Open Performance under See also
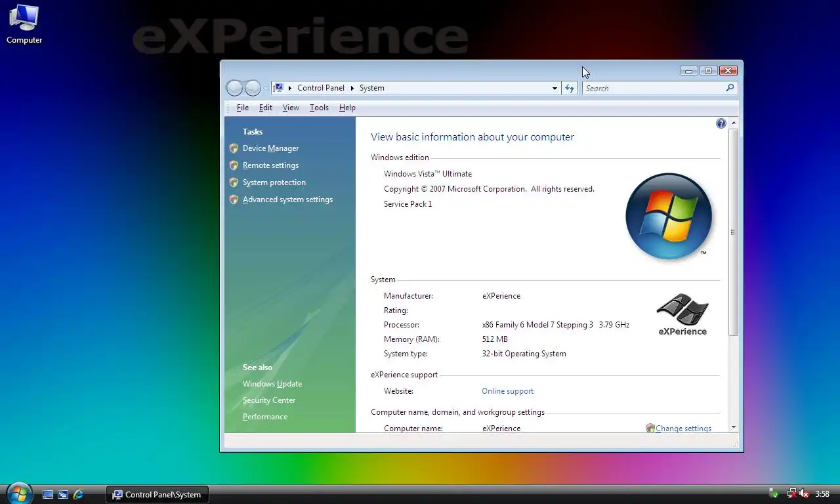The height and width of the screenshot is (504, 840). (265, 417)
